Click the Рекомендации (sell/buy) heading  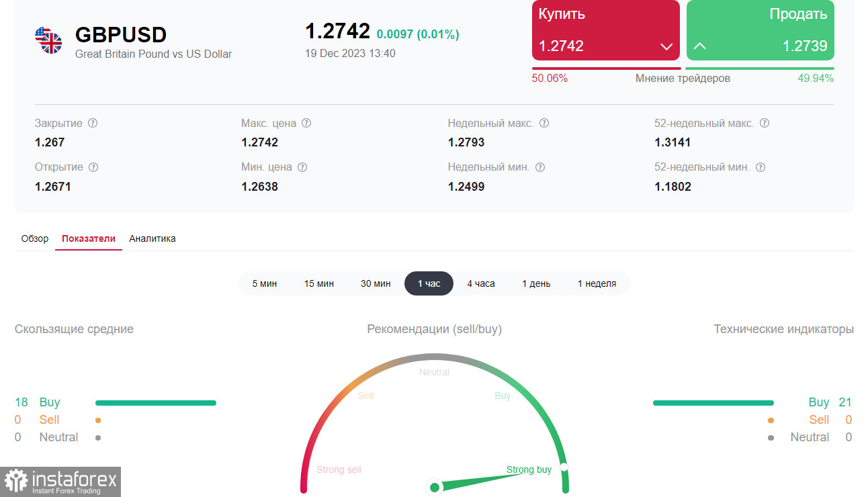pos(434,329)
